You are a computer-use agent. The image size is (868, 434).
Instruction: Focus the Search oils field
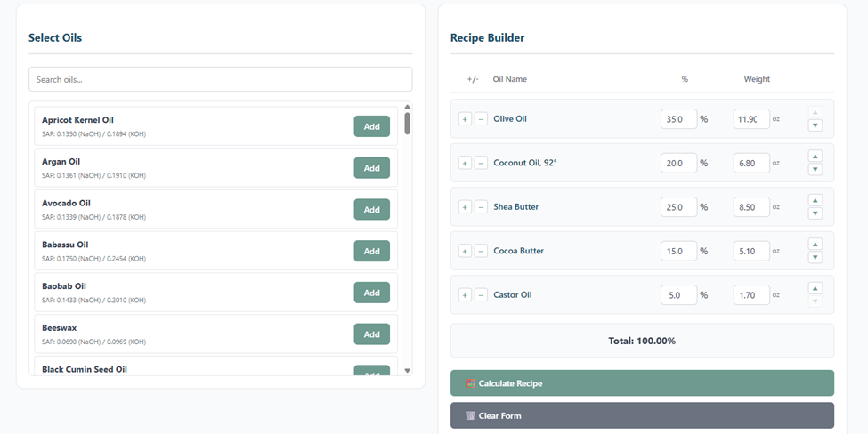pos(220,80)
